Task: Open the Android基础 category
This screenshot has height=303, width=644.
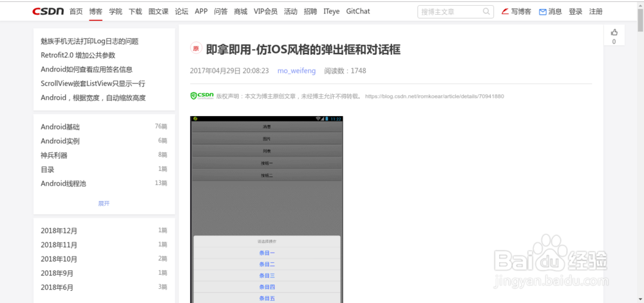Action: pyautogui.click(x=60, y=127)
